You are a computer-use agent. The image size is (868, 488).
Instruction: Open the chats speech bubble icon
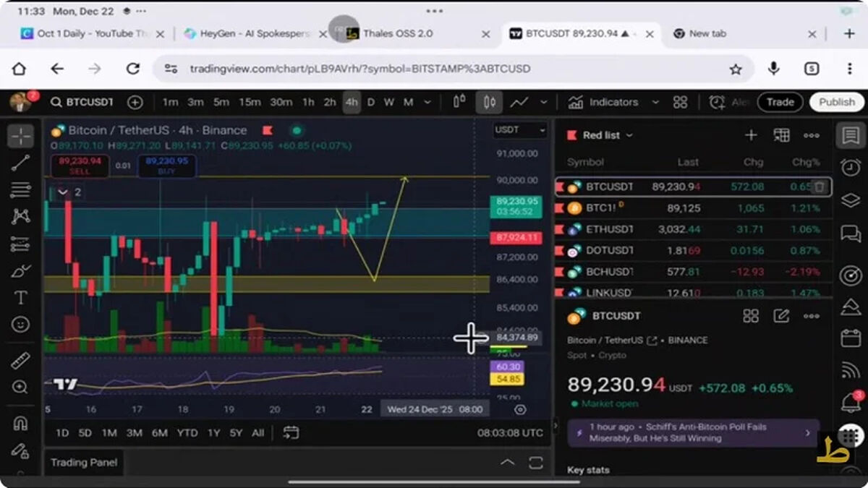click(851, 234)
